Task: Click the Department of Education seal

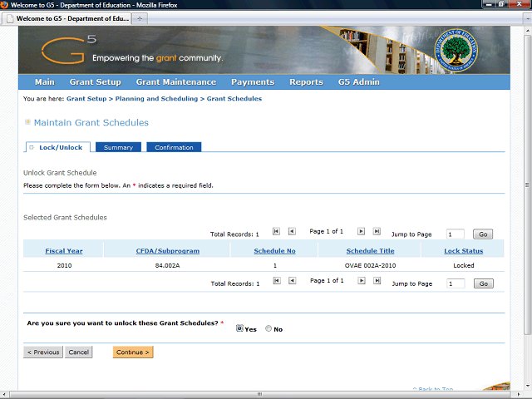Action: click(456, 50)
